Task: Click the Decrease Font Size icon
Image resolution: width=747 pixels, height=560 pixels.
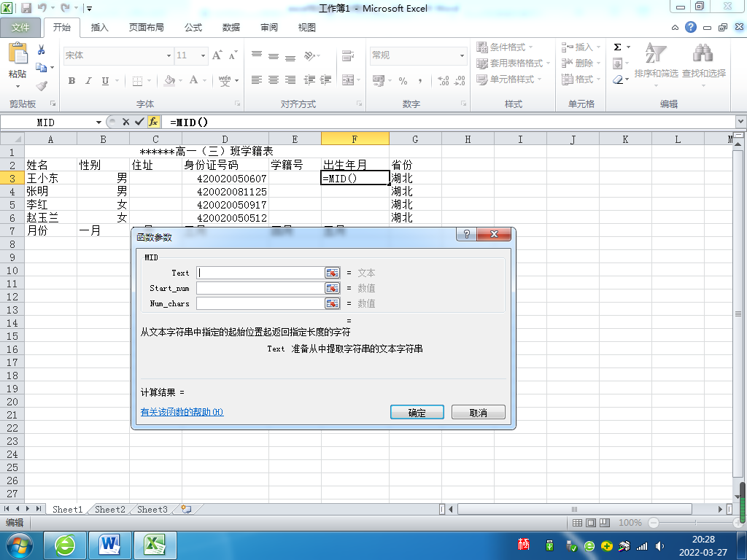Action: point(233,55)
